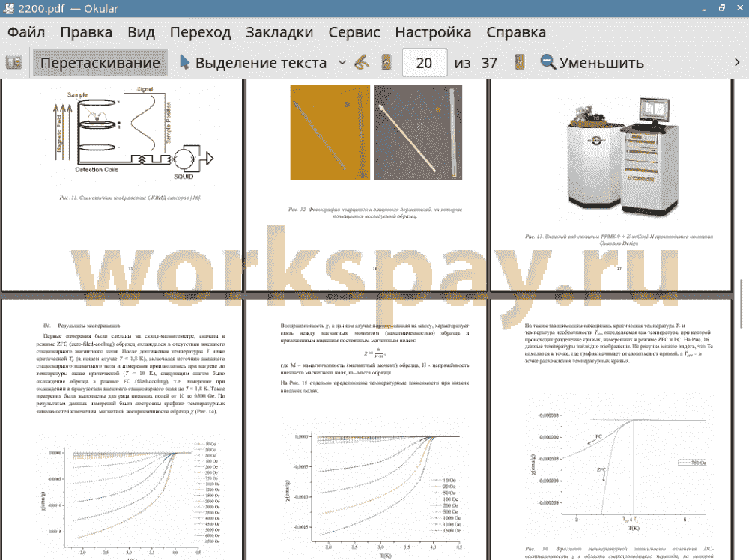The image size is (749, 560).
Task: Expand hidden toolbar items chevron
Action: 737,63
